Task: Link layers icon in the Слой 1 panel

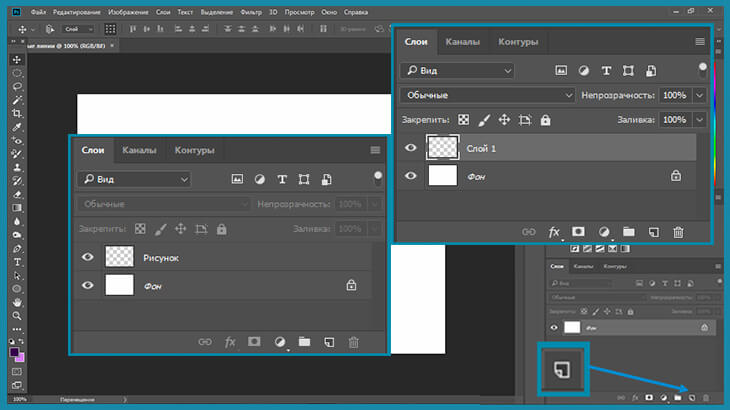Action: point(528,232)
